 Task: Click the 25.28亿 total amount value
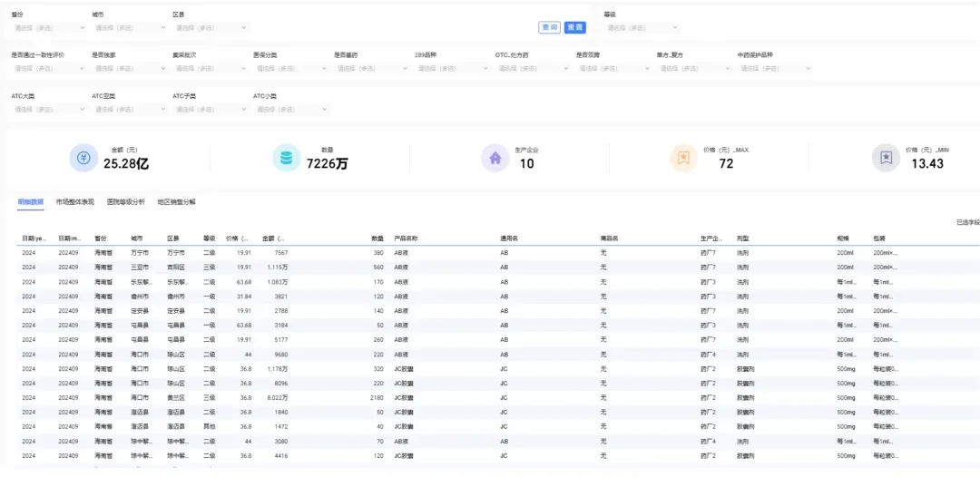126,164
